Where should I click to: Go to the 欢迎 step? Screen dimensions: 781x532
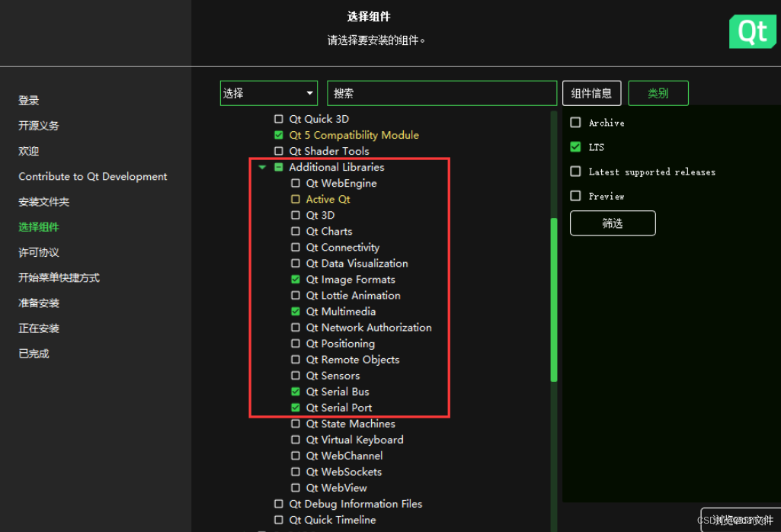click(28, 151)
